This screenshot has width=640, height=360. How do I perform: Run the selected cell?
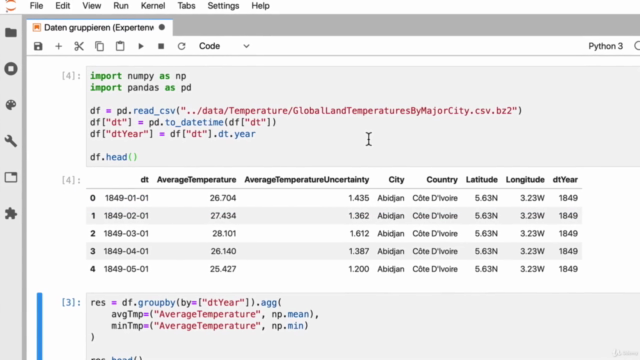[141, 46]
